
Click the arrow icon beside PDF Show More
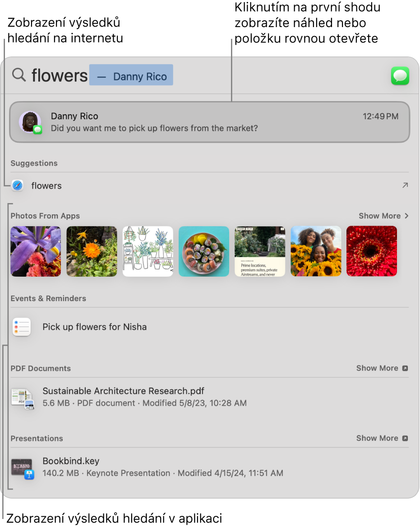(405, 368)
